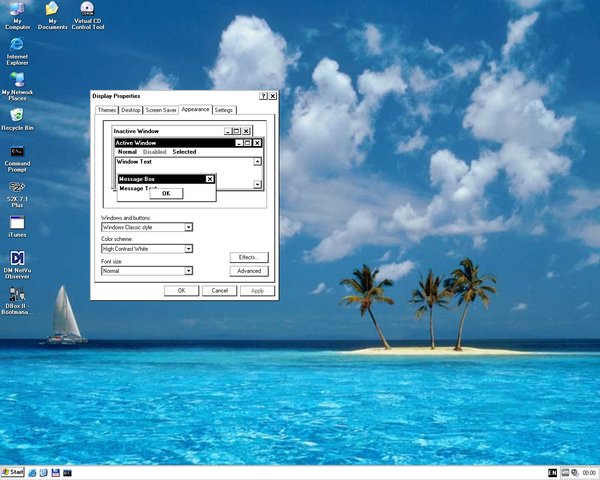The image size is (600, 480).
Task: Click the 'Selected' preview menu item
Action: (184, 152)
